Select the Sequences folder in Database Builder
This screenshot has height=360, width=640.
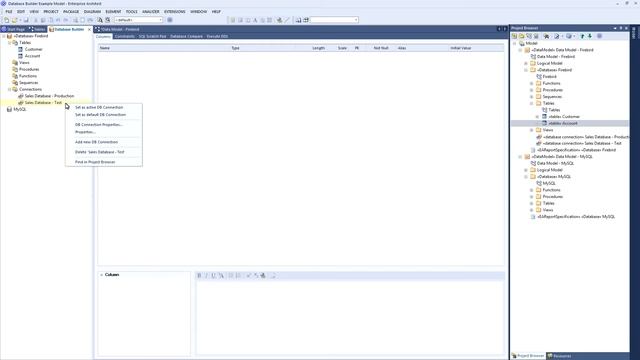29,82
